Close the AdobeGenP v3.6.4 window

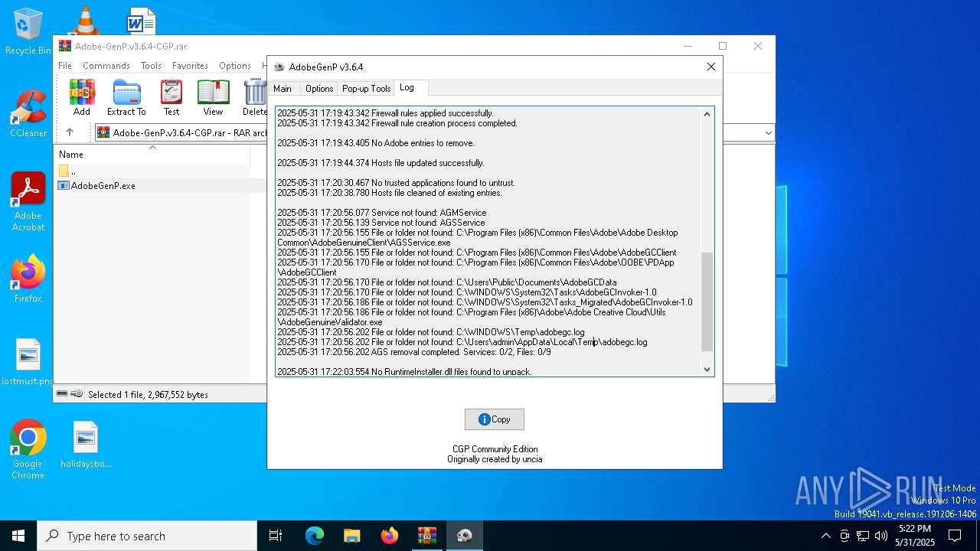(710, 67)
